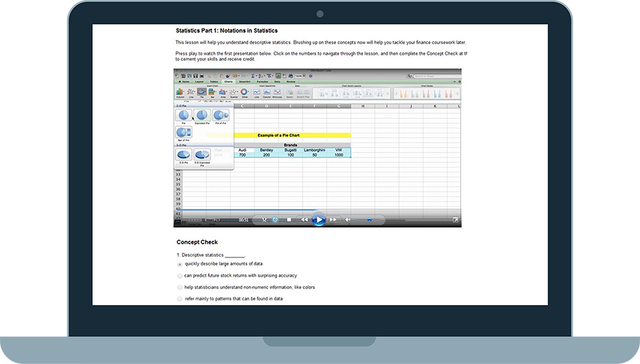Open the Column chart dropdown
Image resolution: width=640 pixels, height=364 pixels.
[x=180, y=93]
